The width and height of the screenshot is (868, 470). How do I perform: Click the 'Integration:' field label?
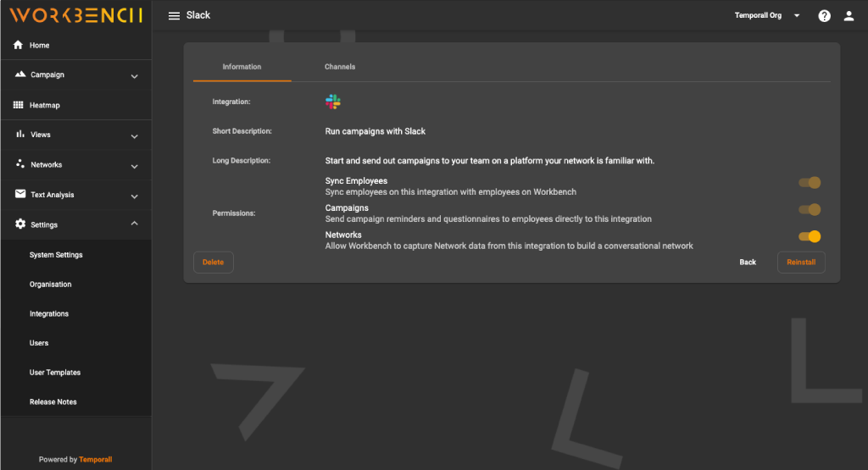click(231, 102)
